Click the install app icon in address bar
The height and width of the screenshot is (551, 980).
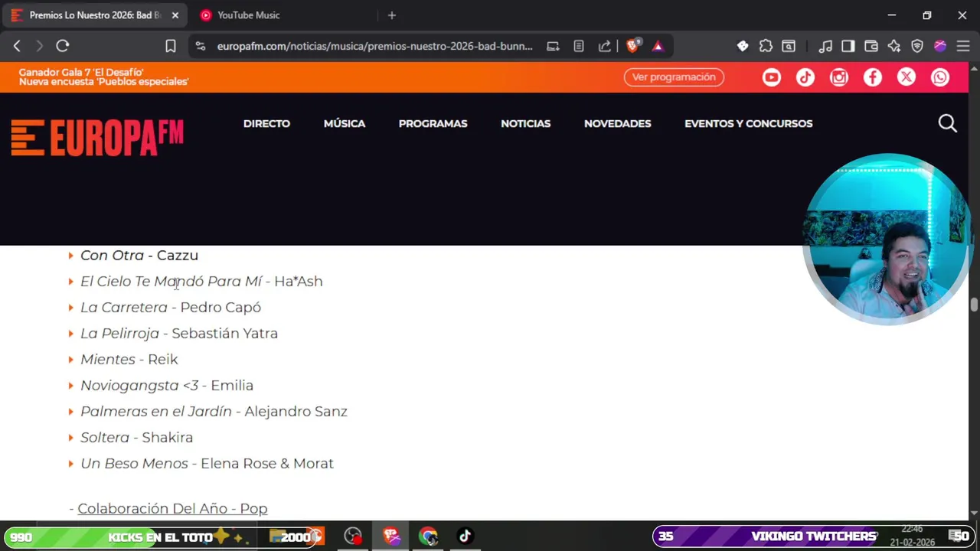553,46
